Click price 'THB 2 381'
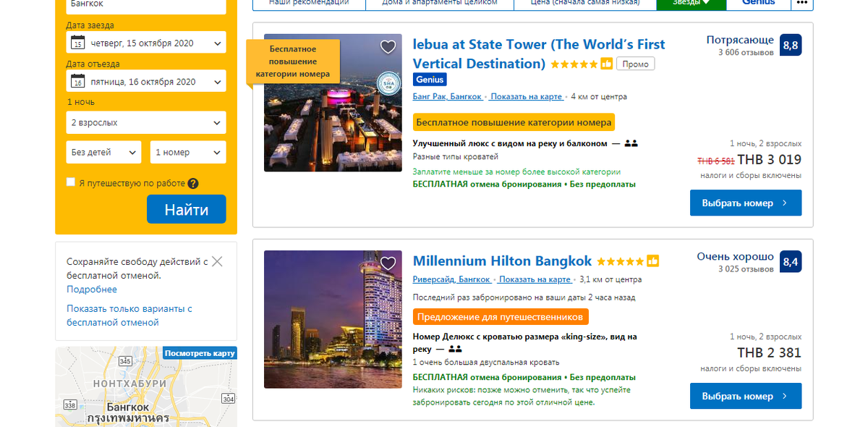868x427 pixels. click(x=770, y=353)
